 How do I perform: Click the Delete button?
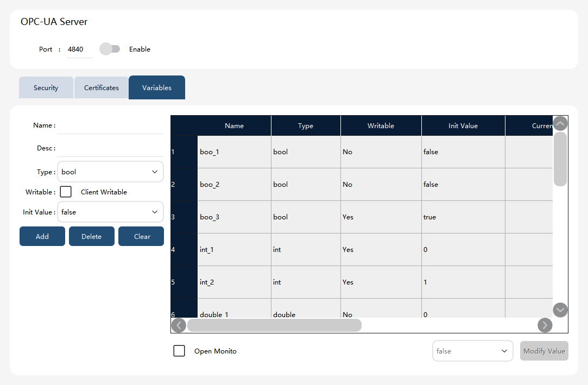point(92,237)
